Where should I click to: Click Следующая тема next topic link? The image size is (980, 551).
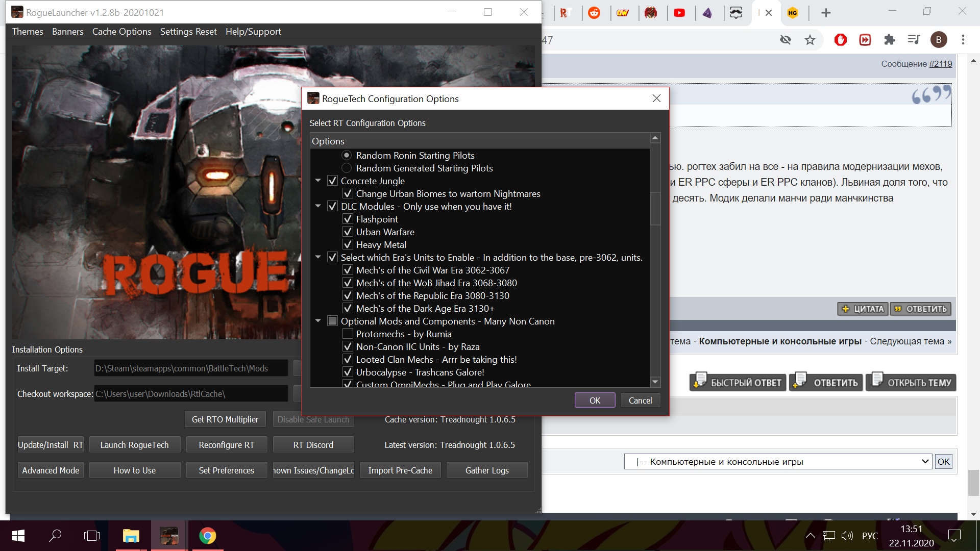911,341
